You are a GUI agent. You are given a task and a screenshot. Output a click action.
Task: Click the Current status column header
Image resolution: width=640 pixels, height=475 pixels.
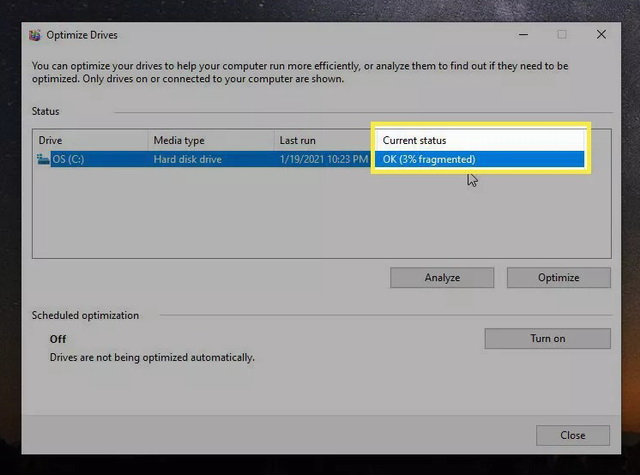[478, 141]
